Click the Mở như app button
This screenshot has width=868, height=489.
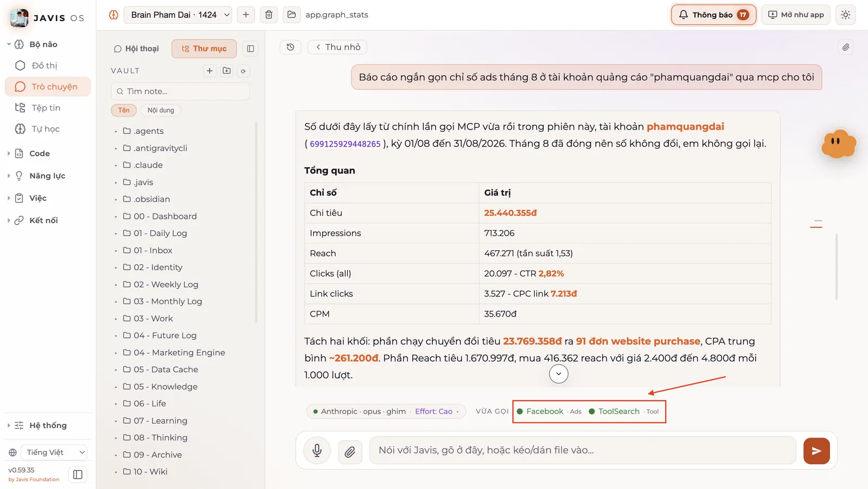pyautogui.click(x=796, y=15)
